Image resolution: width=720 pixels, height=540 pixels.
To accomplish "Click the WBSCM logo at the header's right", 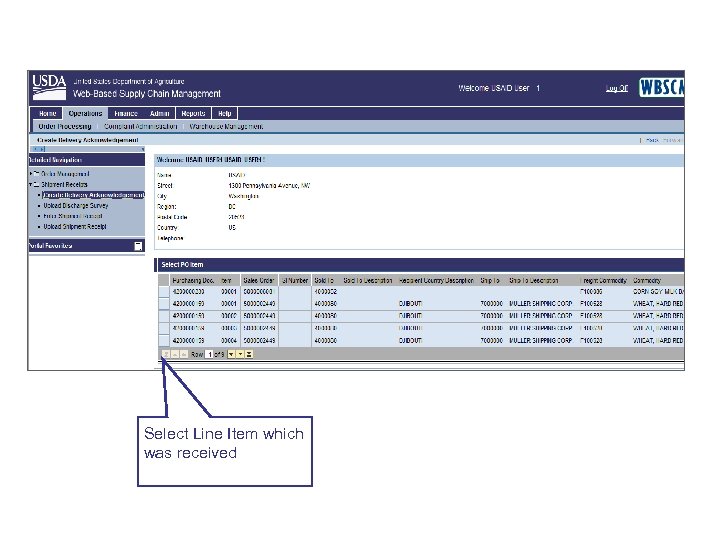I will 661,87.
